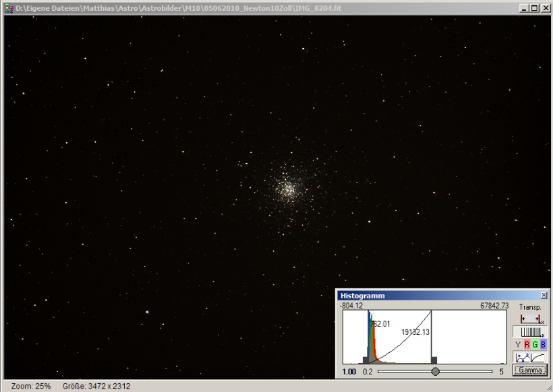Select the Y luminance channel
Screen dimensions: 553x392
[x=518, y=345]
